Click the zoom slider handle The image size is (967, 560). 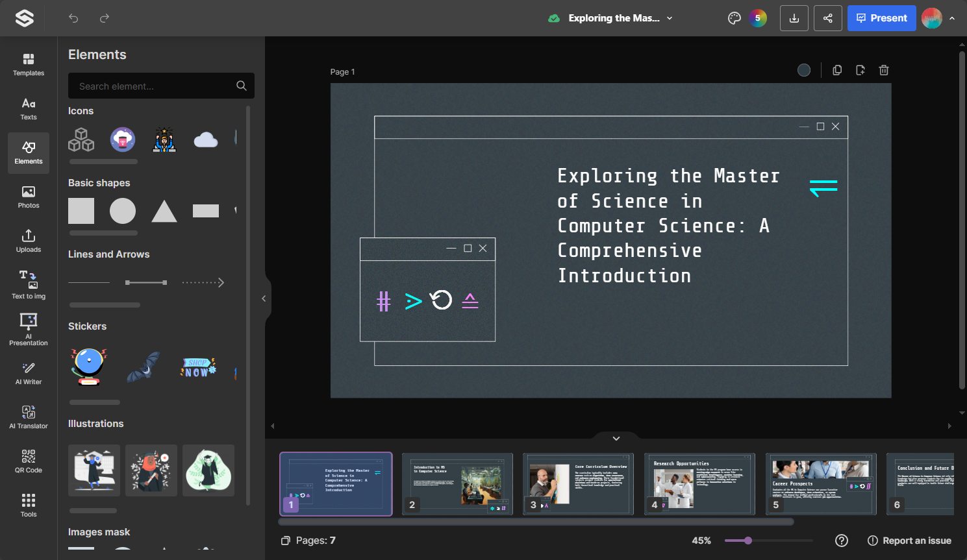click(x=748, y=541)
